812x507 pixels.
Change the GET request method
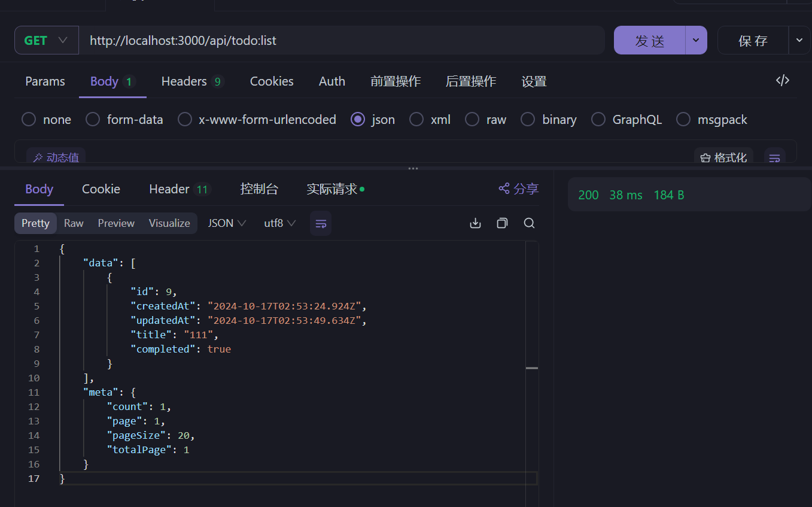[x=47, y=41]
